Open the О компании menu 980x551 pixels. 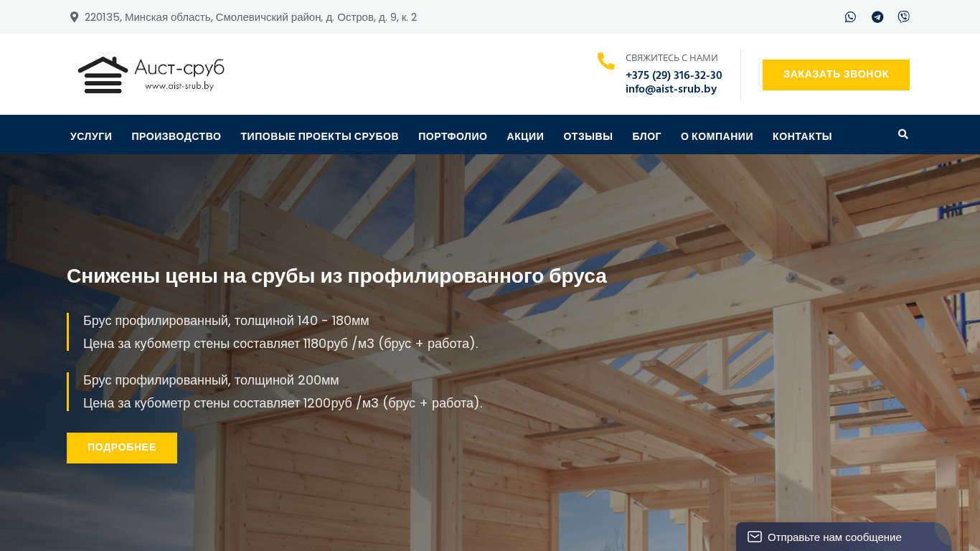click(717, 136)
